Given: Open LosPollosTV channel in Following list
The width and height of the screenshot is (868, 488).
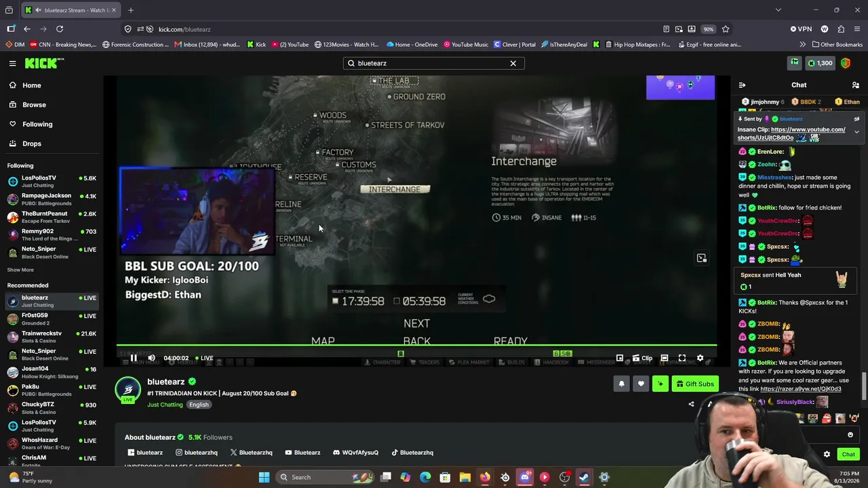Looking at the screenshot, I should pos(52,182).
